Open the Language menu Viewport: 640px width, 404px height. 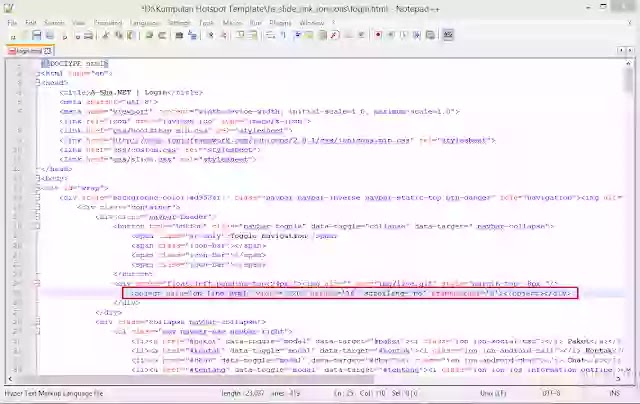pos(145,23)
